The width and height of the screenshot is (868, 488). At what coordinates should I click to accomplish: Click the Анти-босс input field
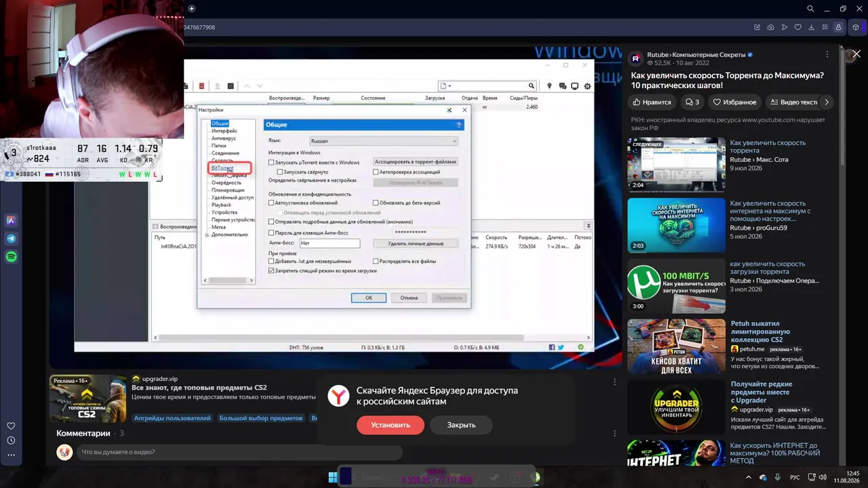click(330, 243)
